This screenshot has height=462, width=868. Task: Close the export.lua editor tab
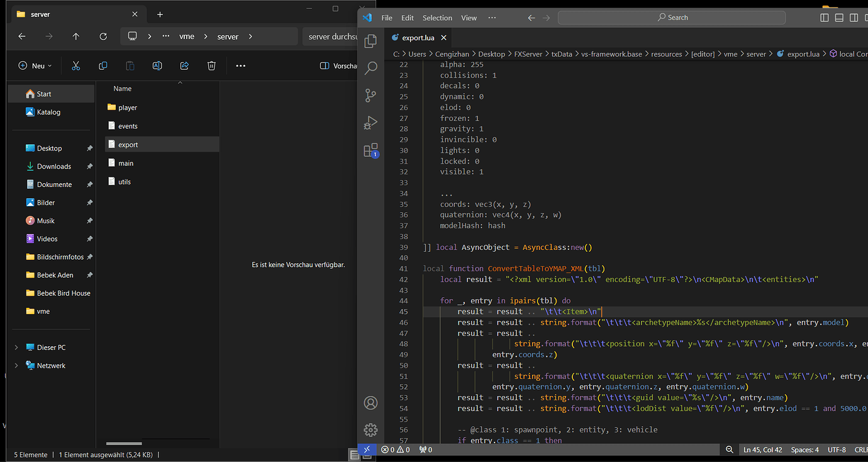[443, 38]
